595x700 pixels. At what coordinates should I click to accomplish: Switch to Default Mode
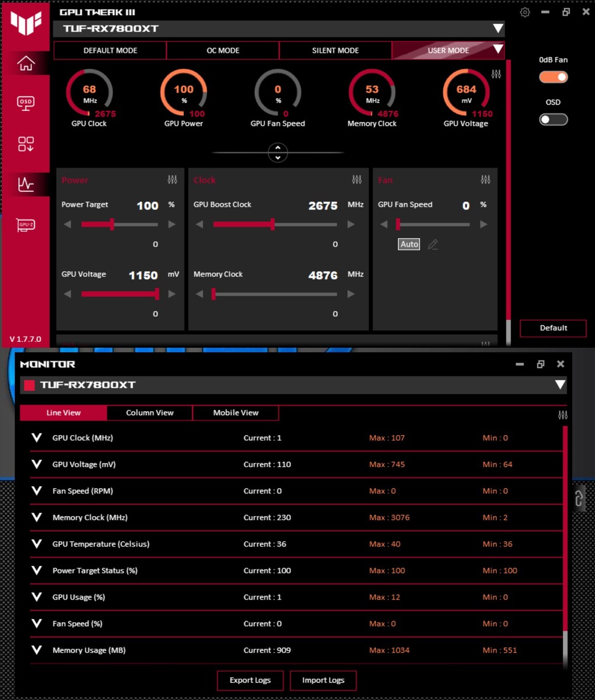(110, 50)
